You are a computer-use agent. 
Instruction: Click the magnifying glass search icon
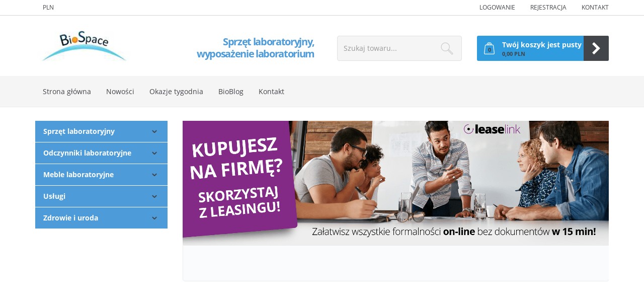447,48
